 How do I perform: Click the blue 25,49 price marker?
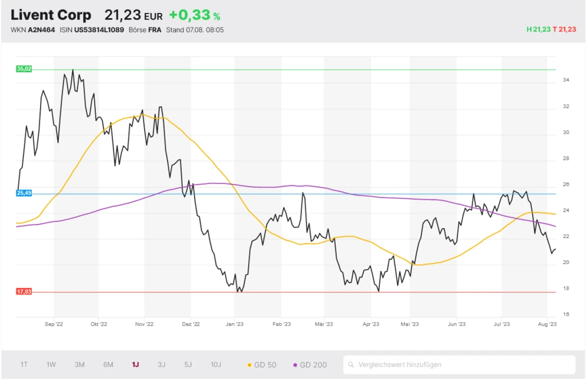tap(24, 193)
